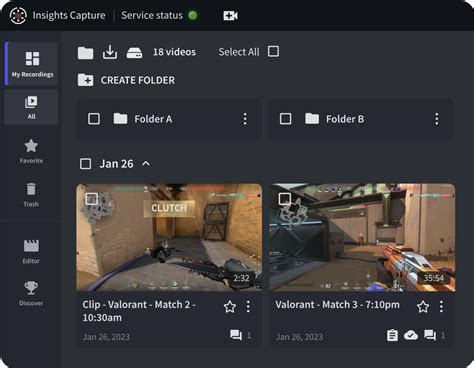The height and width of the screenshot is (368, 474).
Task: Open the Folder A three-dot menu
Action: [245, 119]
